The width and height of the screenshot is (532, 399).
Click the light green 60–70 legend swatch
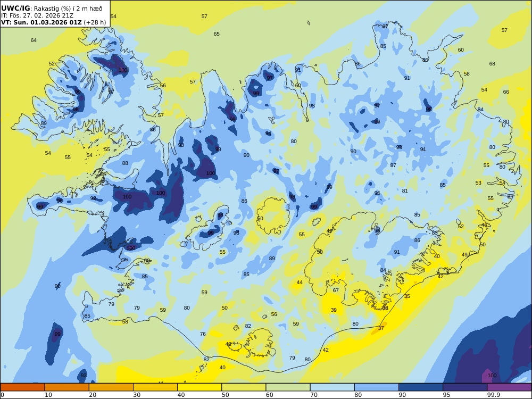coord(288,387)
